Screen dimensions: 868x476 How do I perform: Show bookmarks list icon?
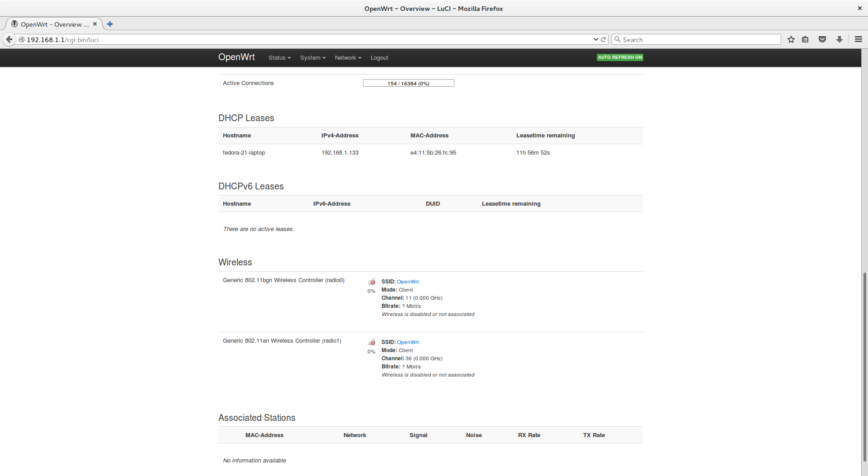805,39
